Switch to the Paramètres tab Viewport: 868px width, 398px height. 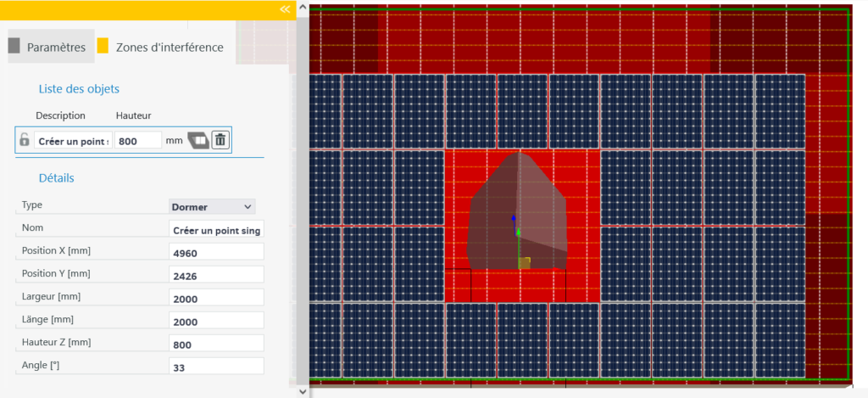56,48
